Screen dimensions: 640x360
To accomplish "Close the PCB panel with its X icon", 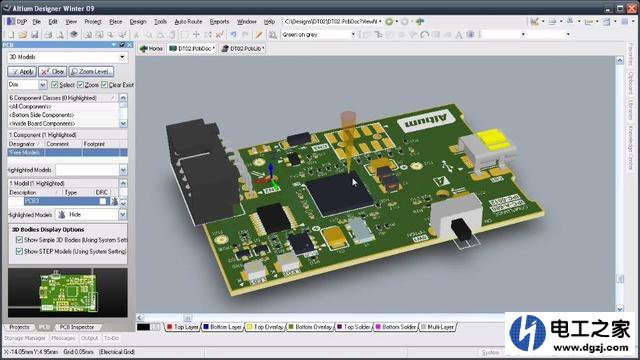I will tap(129, 44).
